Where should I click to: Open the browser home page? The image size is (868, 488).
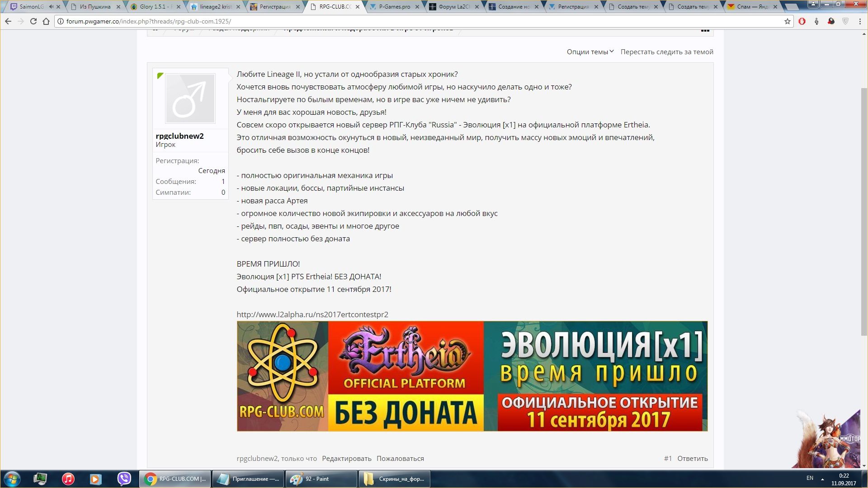coord(46,21)
